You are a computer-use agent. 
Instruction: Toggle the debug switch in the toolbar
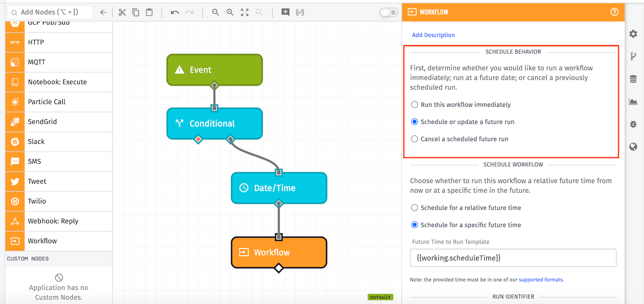[389, 12]
